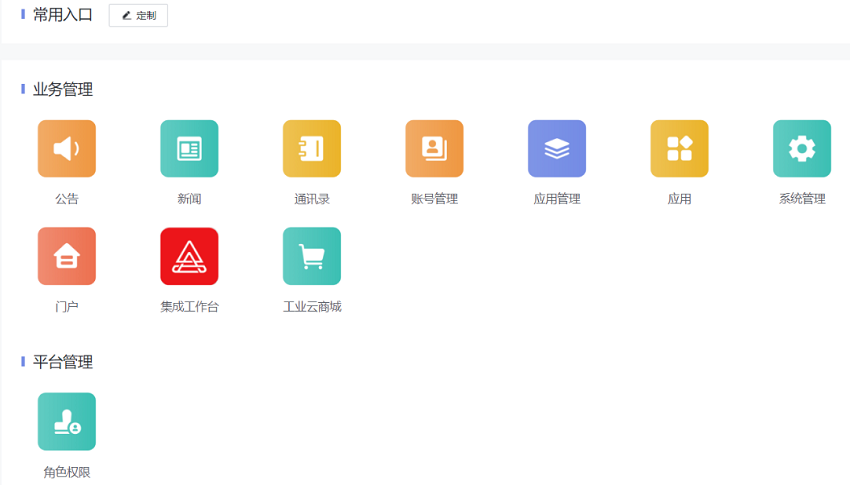Select the 平台管理 section heading
850x485 pixels.
tap(62, 362)
